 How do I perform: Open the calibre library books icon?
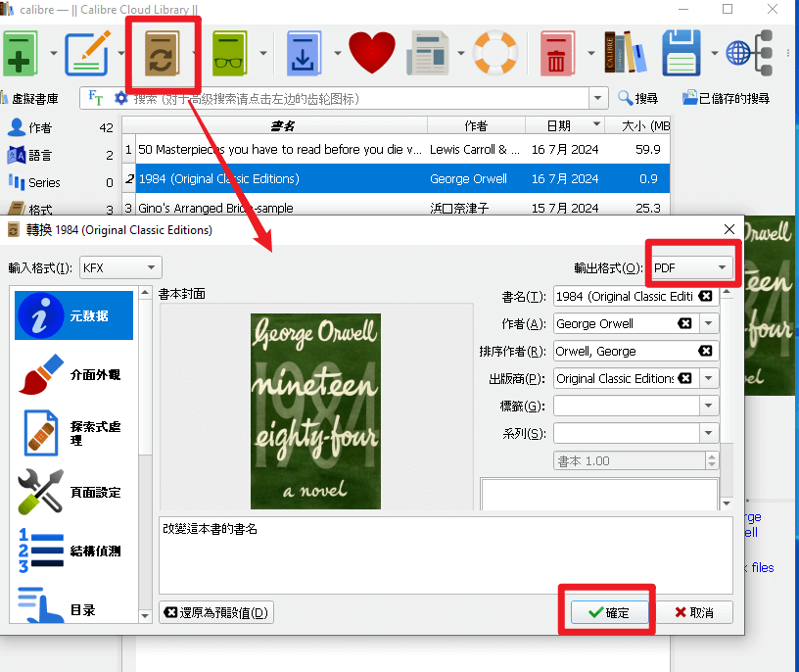point(626,52)
